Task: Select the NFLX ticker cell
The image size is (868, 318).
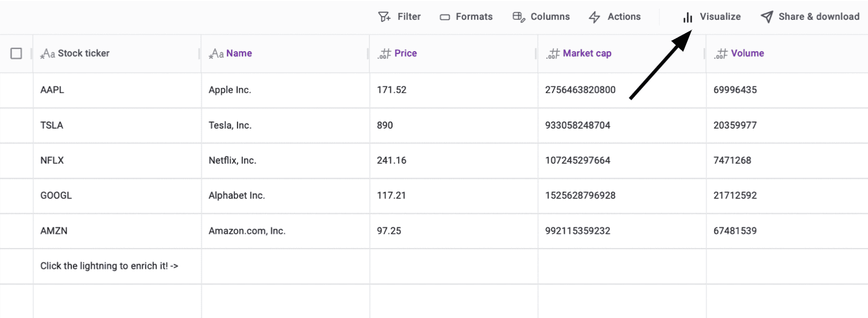Action: pos(117,161)
